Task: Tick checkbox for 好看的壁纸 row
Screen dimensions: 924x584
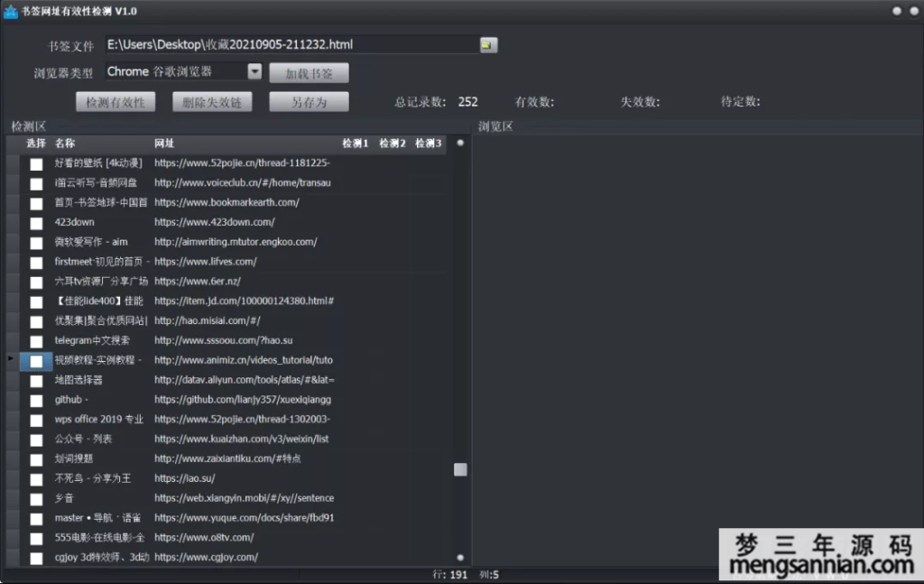Action: (36, 163)
